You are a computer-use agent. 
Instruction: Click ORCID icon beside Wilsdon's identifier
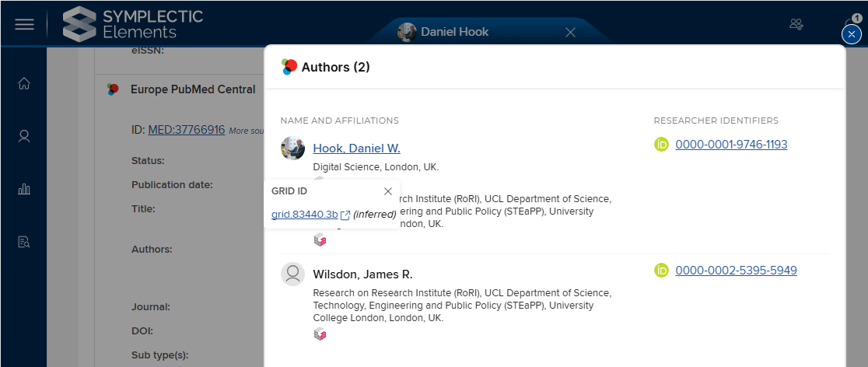pos(662,271)
